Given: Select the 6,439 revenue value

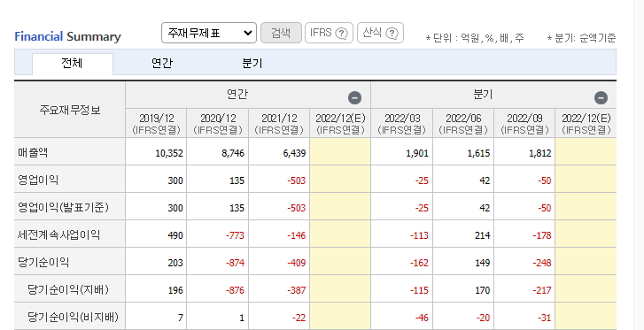Looking at the screenshot, I should (x=294, y=154).
